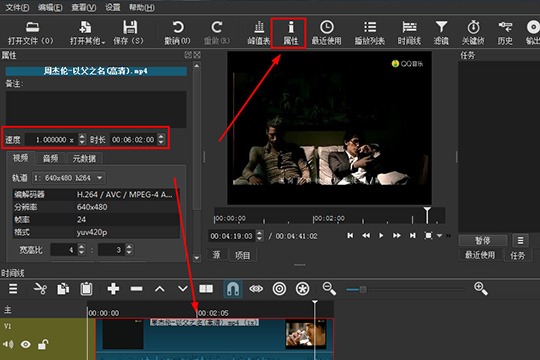Image resolution: width=540 pixels, height=360 pixels.
Task: Open the timeline hamburger menu
Action: click(13, 289)
